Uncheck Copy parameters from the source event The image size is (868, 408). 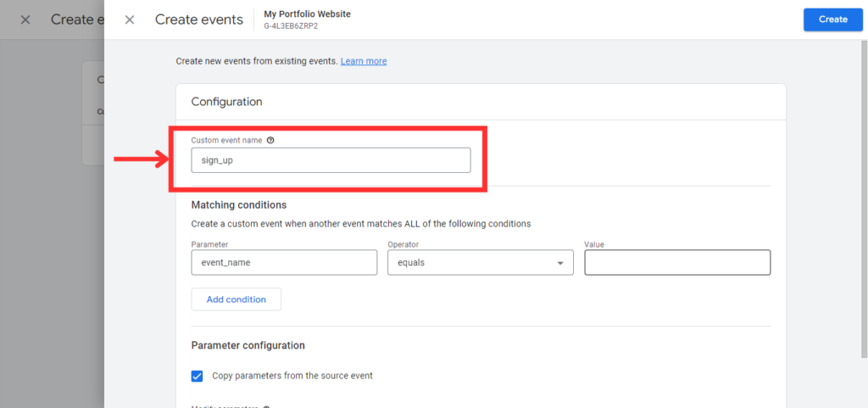click(x=197, y=377)
